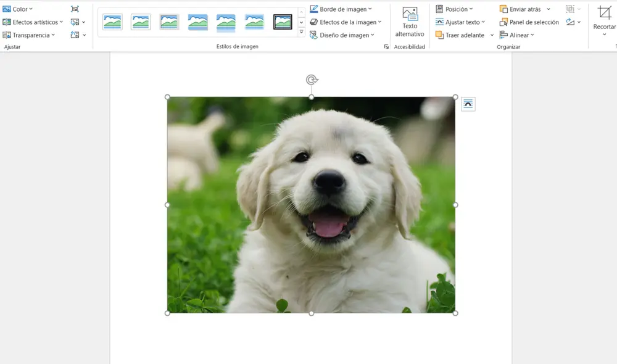The height and width of the screenshot is (364, 617).
Task: Click the Comprimir imágenes icon
Action: [x=75, y=9]
